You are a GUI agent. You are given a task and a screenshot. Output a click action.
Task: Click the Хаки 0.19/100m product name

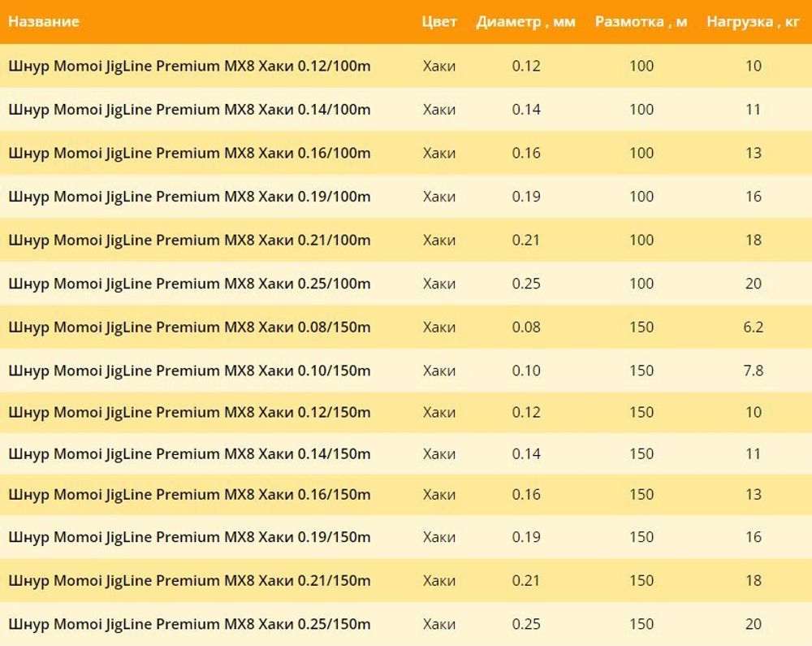point(189,197)
